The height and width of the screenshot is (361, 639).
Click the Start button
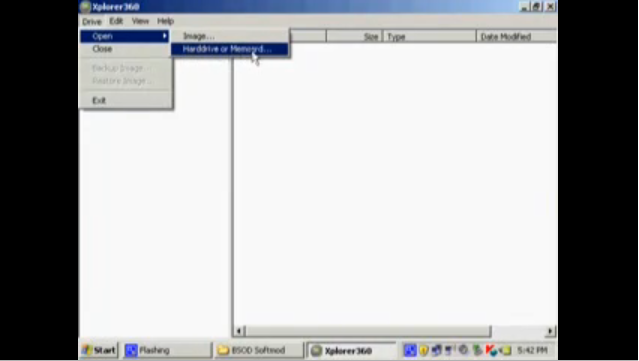coord(99,350)
